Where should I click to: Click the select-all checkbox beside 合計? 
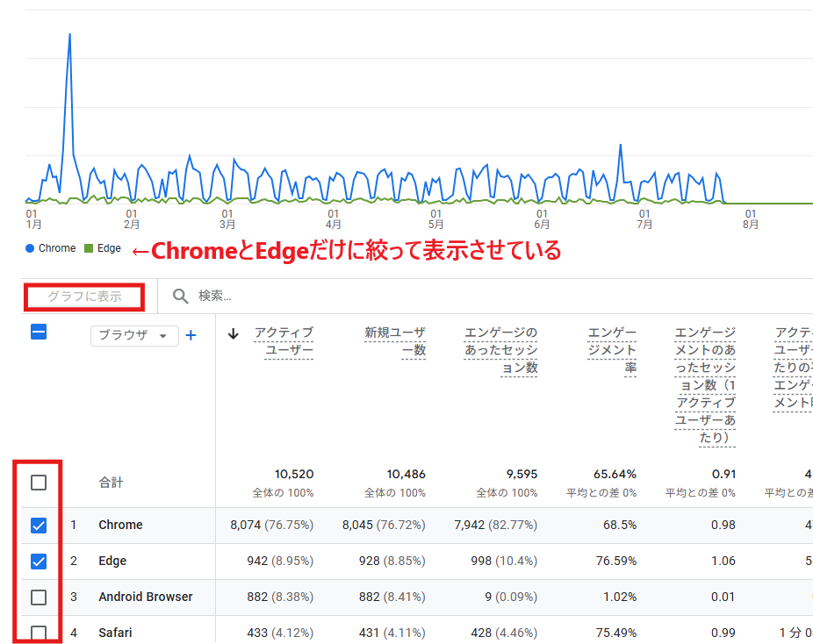[39, 482]
